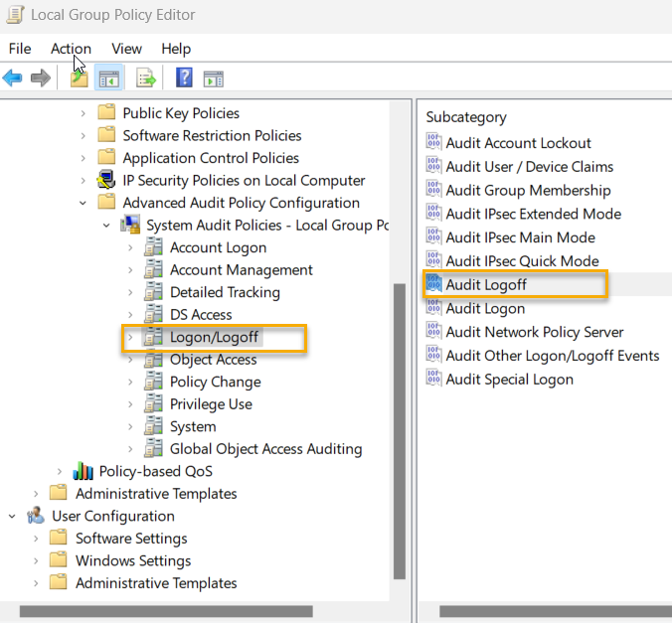Collapse the System Audit Policies node

[106, 226]
